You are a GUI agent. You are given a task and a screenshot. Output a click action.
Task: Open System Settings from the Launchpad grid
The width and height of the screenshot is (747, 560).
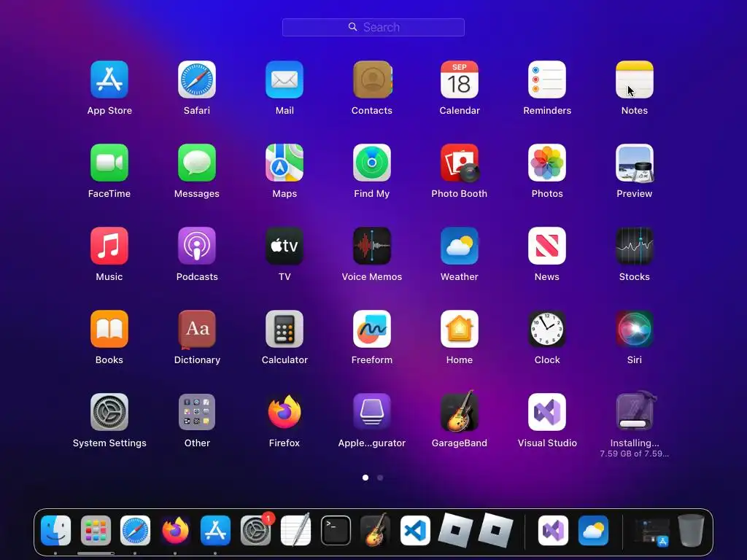pos(109,412)
